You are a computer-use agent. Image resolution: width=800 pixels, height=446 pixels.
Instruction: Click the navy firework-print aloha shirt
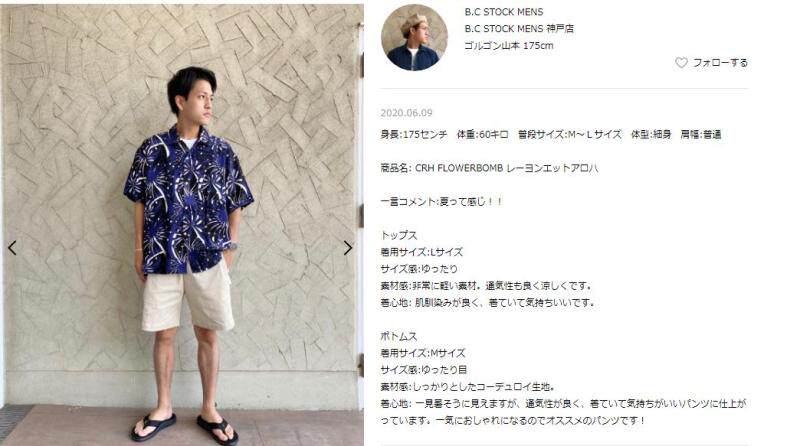pos(188,199)
